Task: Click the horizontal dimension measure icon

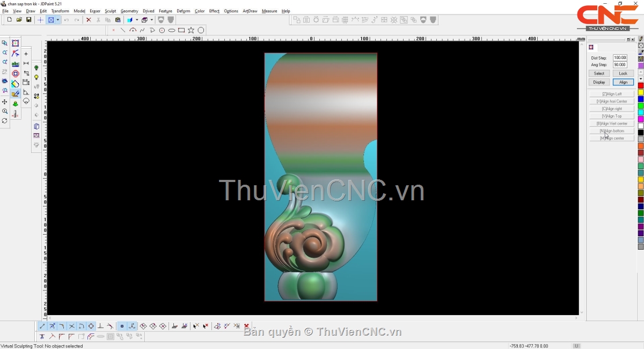Action: point(26,63)
